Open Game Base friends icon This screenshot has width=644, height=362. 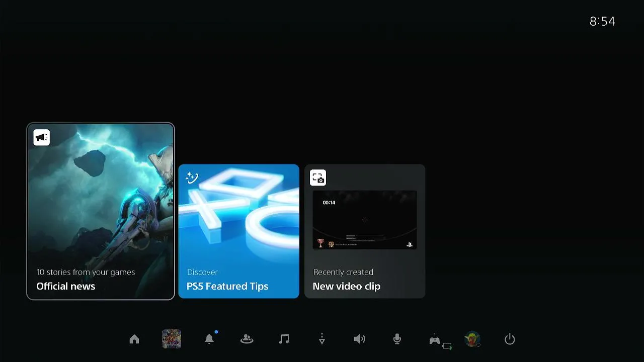(x=247, y=339)
